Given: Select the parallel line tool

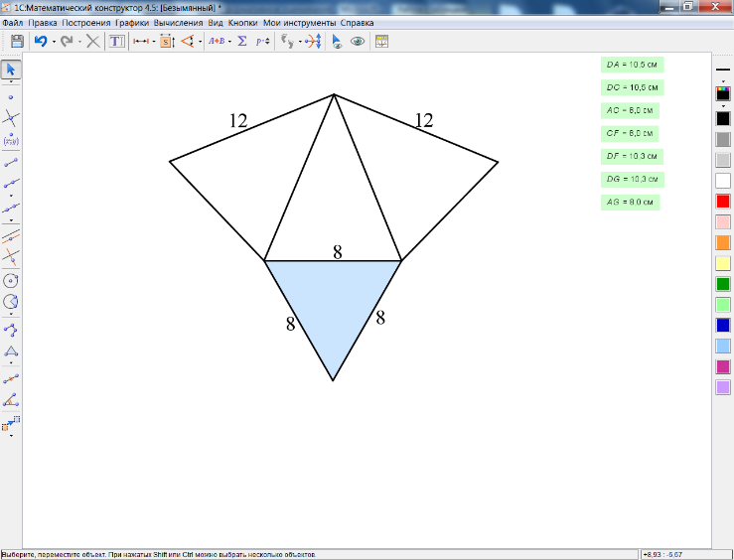Looking at the screenshot, I should (11, 235).
